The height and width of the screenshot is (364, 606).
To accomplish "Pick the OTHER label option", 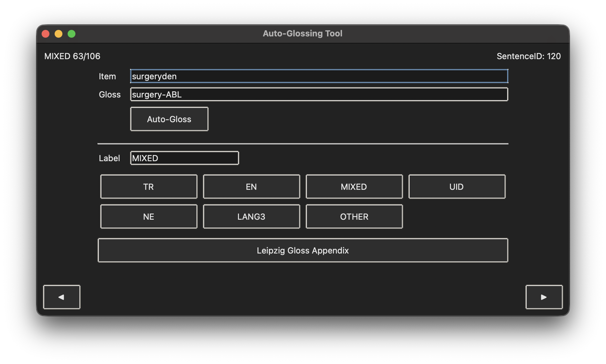I will pos(354,216).
